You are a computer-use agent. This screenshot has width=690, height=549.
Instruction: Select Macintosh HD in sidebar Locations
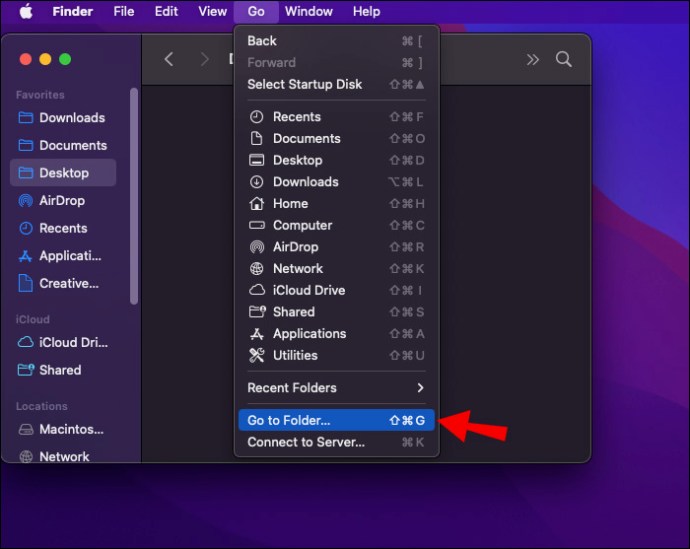(63, 429)
